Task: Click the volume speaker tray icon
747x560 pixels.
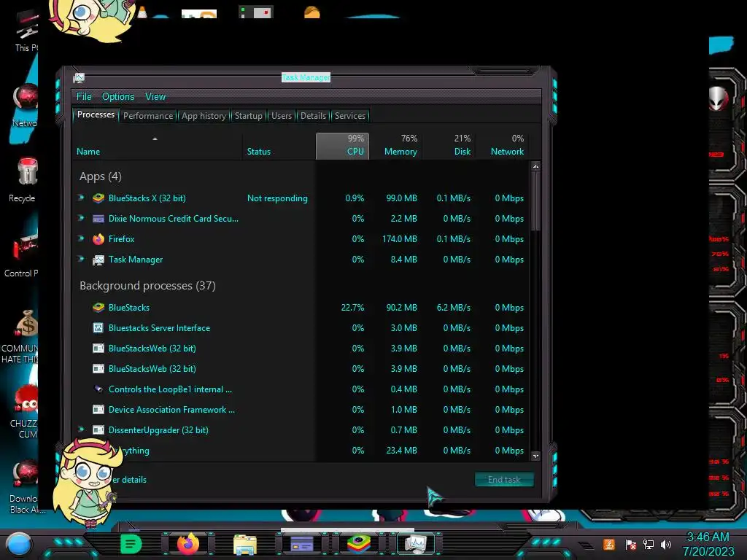Action: coord(666,544)
